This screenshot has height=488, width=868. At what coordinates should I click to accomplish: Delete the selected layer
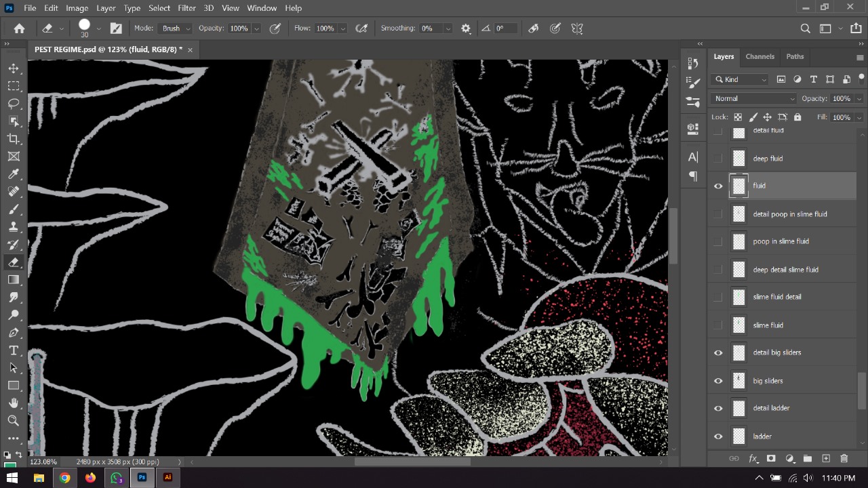point(844,459)
